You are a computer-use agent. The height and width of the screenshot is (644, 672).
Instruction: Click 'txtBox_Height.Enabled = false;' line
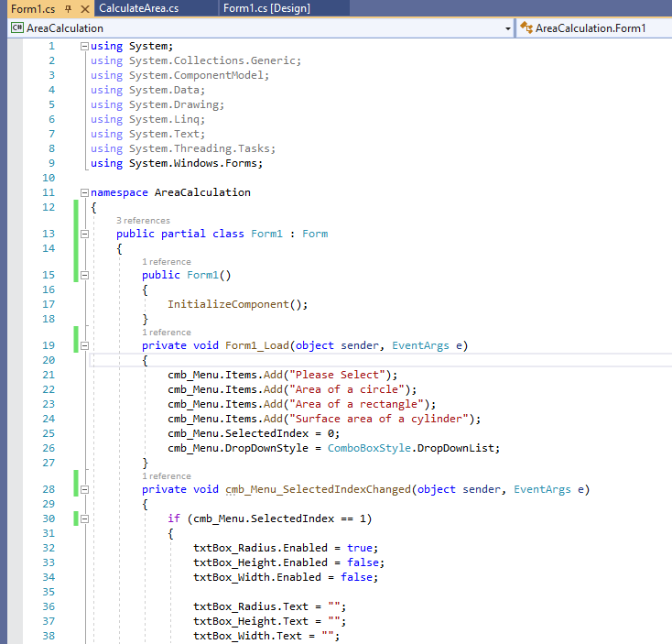click(289, 562)
